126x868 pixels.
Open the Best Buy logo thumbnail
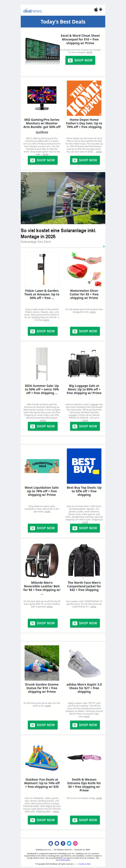pyautogui.click(x=84, y=466)
